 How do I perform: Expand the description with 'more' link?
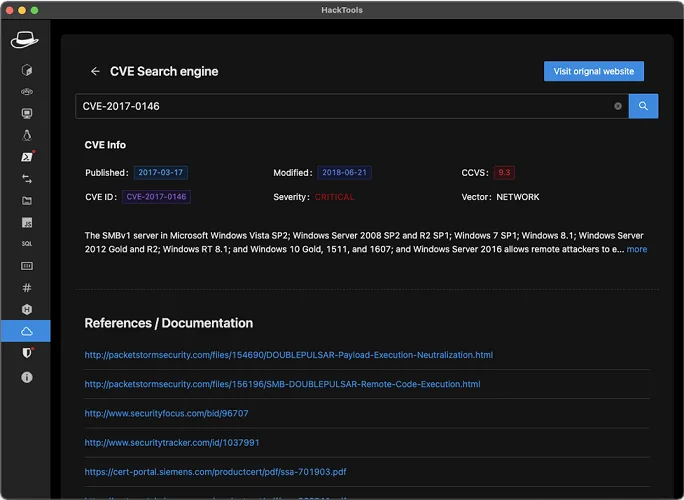pos(637,249)
